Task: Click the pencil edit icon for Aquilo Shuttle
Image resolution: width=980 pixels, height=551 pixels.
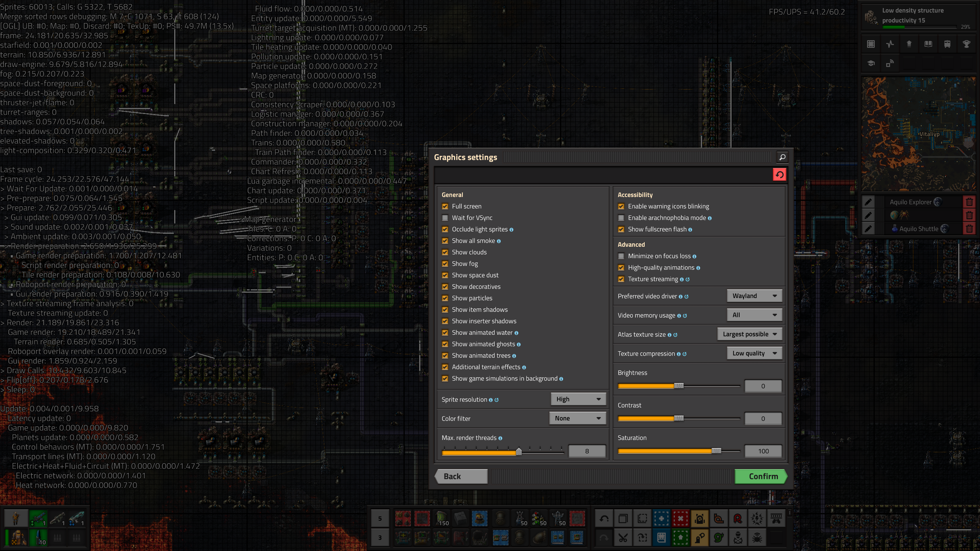Action: (868, 228)
